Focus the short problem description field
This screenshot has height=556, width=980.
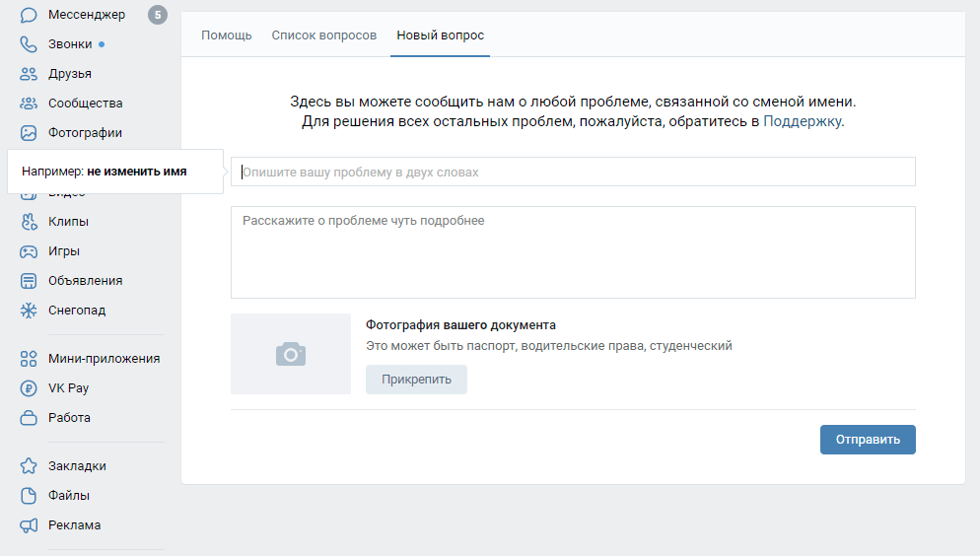[573, 172]
